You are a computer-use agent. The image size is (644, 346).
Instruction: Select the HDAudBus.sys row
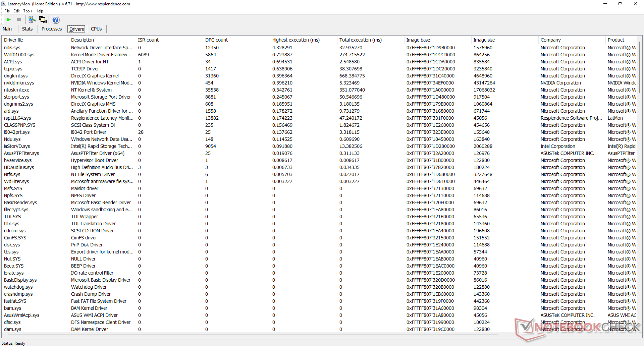319,167
